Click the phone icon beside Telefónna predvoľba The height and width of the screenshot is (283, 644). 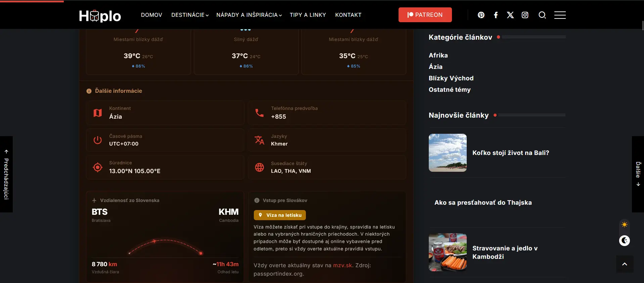(x=260, y=113)
